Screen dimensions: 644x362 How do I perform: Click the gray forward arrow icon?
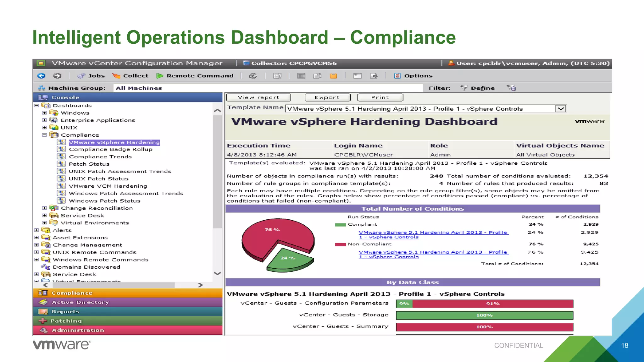(x=57, y=76)
